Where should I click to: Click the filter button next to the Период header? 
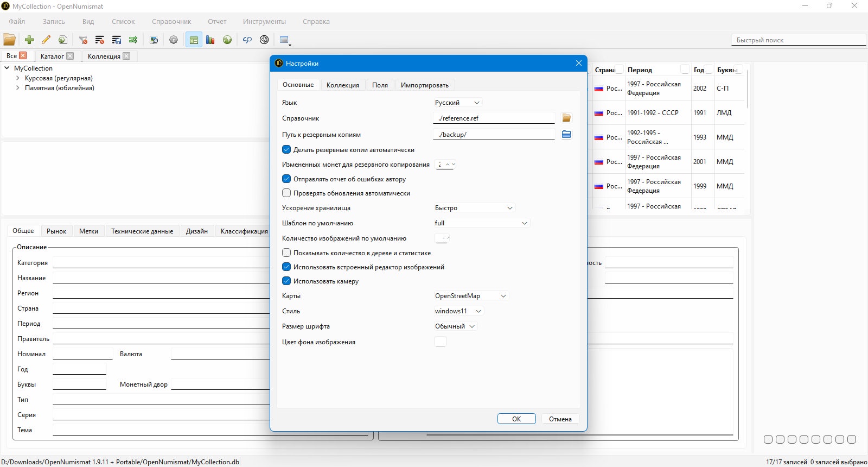[x=685, y=70]
